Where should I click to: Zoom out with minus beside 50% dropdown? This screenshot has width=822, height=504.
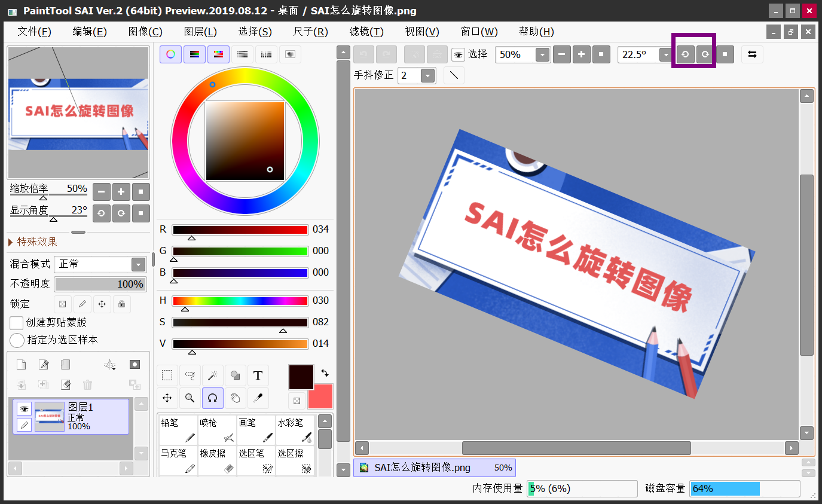click(x=562, y=54)
